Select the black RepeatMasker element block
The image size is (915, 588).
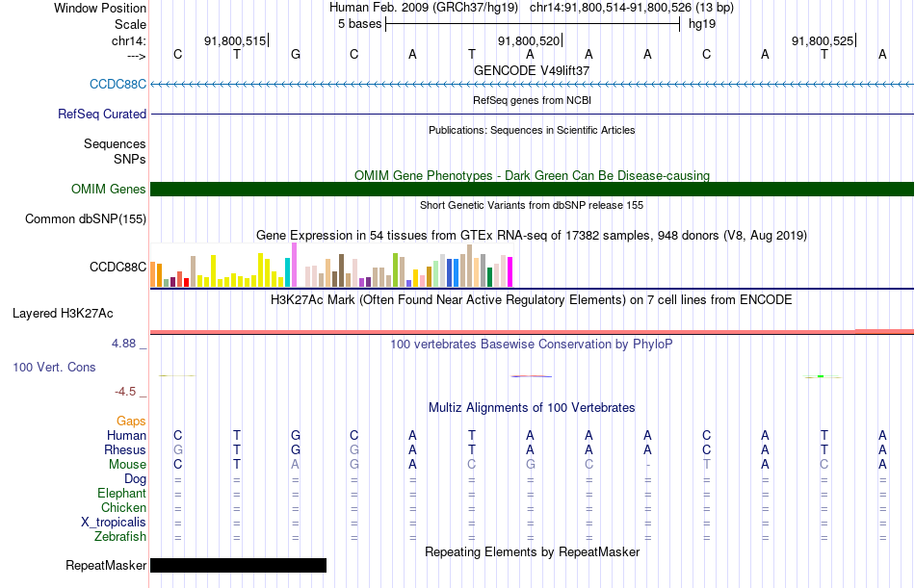(x=238, y=565)
